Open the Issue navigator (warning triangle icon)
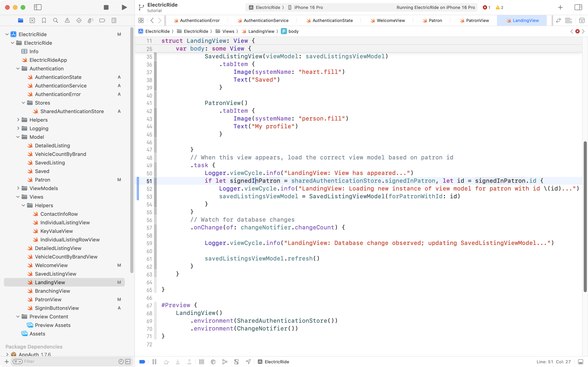 coord(67,20)
